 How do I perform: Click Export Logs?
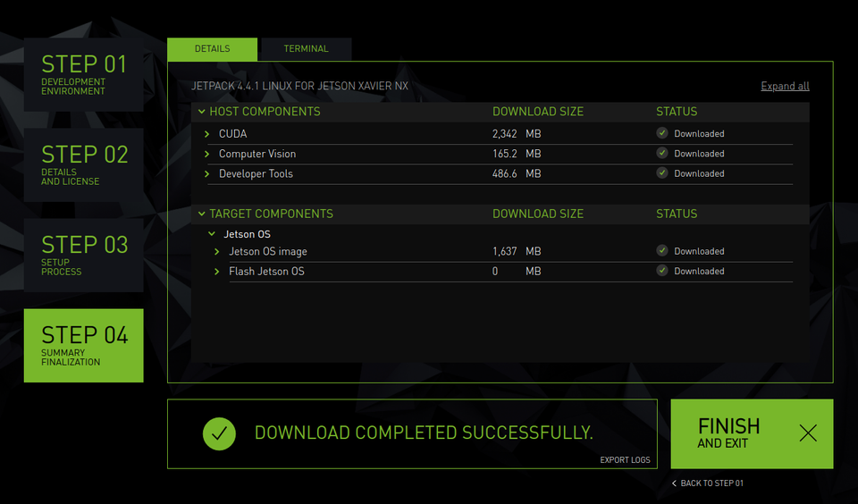625,459
